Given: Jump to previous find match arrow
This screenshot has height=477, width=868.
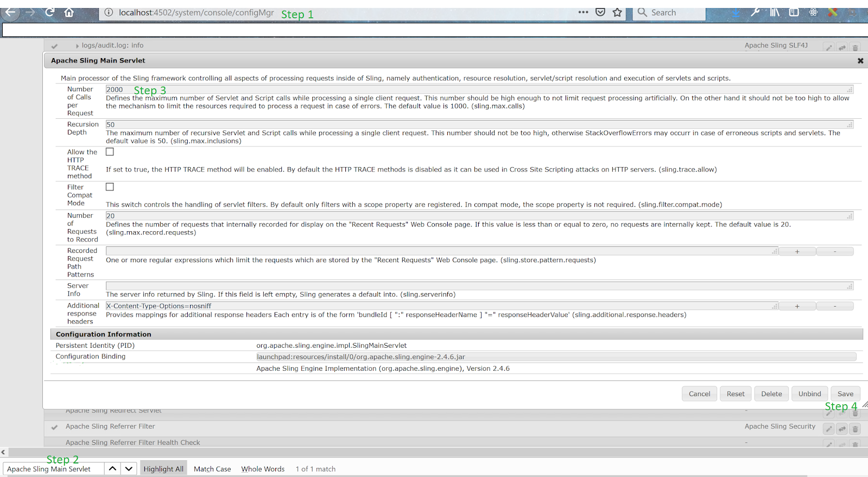Looking at the screenshot, I should (112, 468).
